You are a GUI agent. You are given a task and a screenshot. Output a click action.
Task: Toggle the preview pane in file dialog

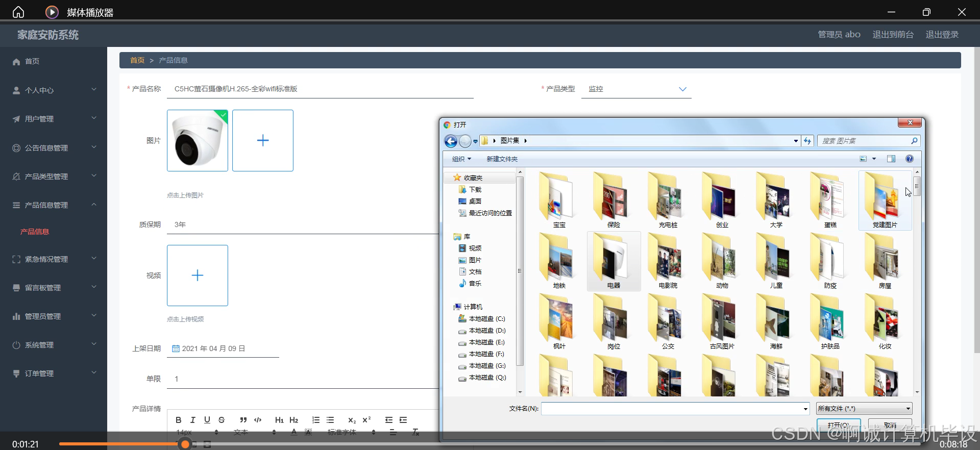click(x=891, y=159)
